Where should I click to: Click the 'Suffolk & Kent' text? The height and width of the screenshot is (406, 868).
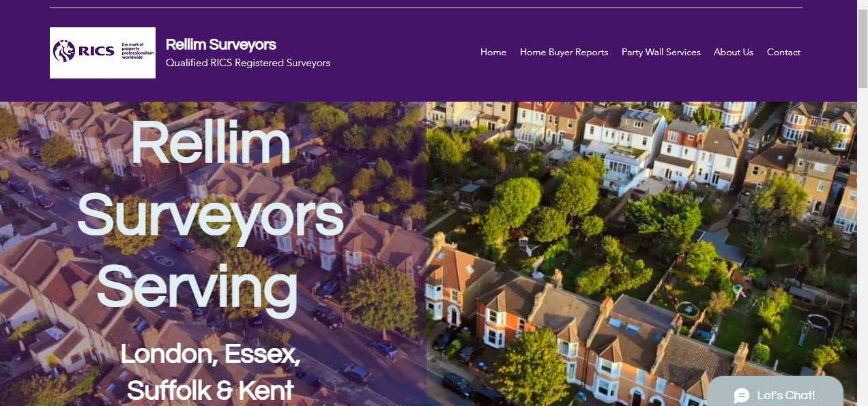click(x=210, y=390)
